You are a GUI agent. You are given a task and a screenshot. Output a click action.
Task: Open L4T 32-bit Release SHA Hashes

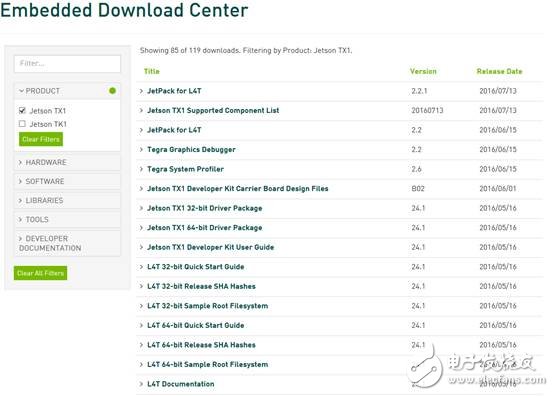click(x=201, y=286)
